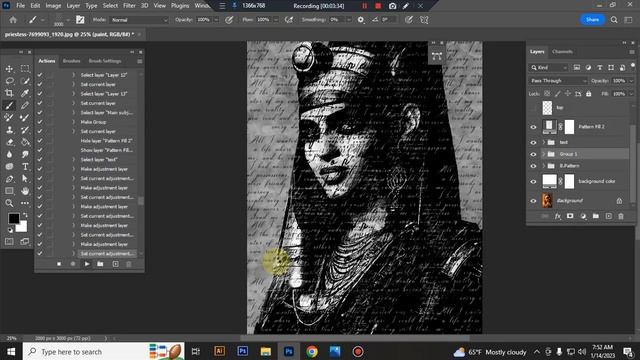Click lock all padlock icon in Layers panel

coord(588,94)
